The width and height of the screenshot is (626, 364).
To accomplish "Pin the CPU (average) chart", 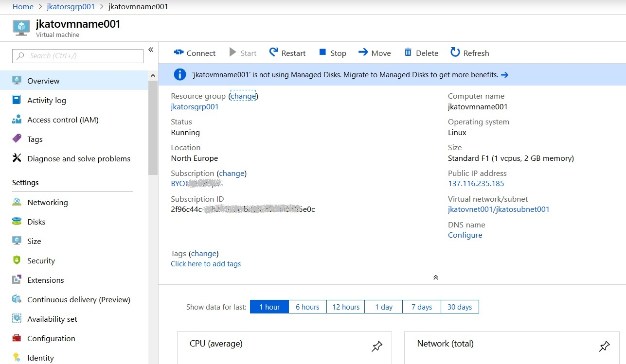I will (x=377, y=346).
